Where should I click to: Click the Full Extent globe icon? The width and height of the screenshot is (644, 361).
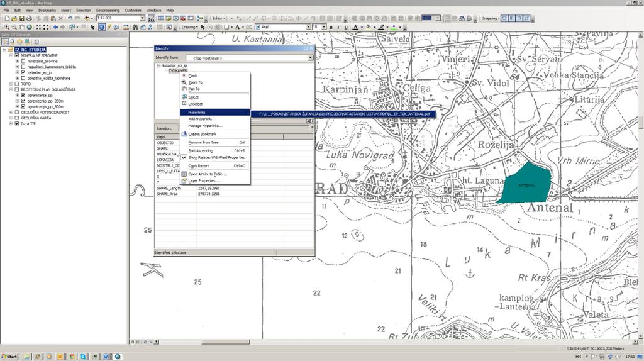[29, 27]
